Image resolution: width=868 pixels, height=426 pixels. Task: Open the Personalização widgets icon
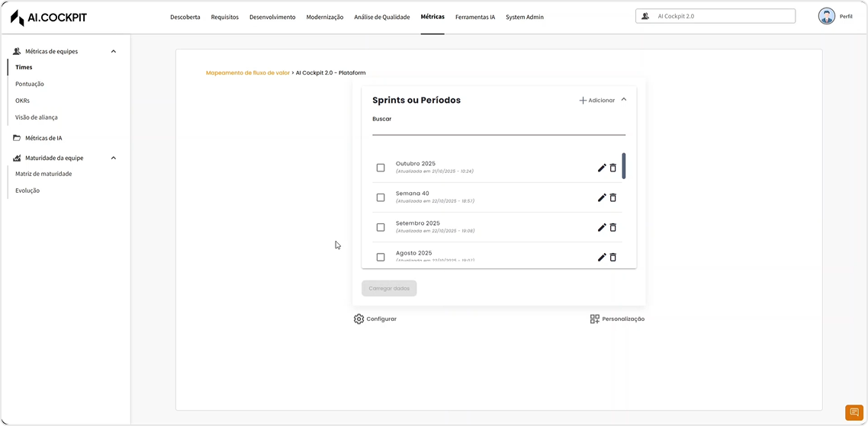point(595,319)
